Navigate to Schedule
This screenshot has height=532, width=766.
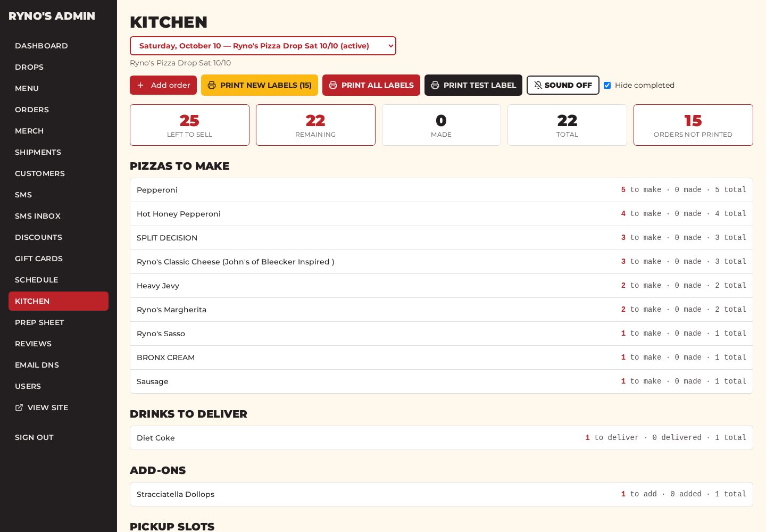pos(59,280)
